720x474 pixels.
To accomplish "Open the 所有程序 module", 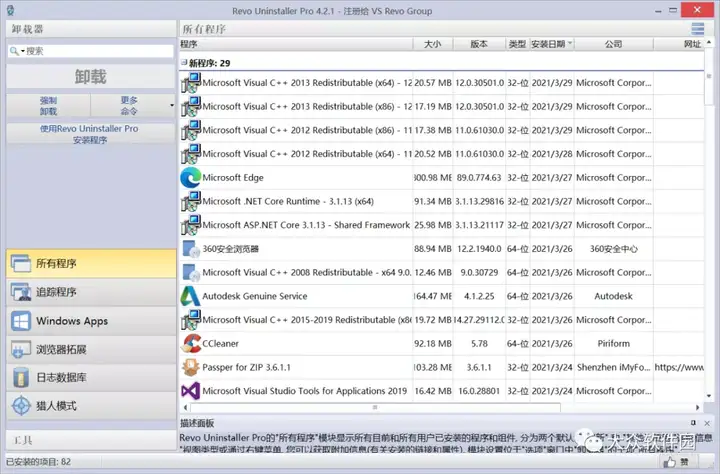I will pos(91,263).
